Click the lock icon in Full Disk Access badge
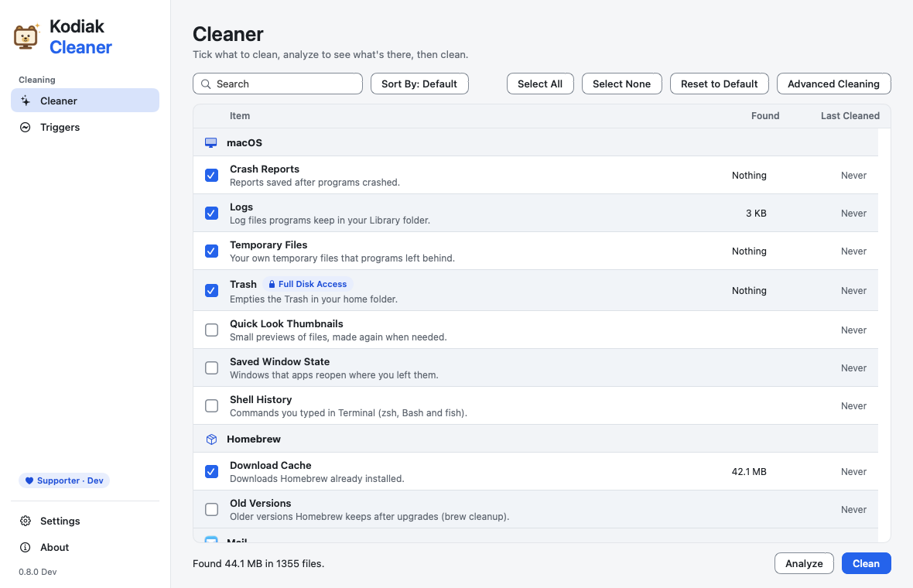 click(272, 284)
